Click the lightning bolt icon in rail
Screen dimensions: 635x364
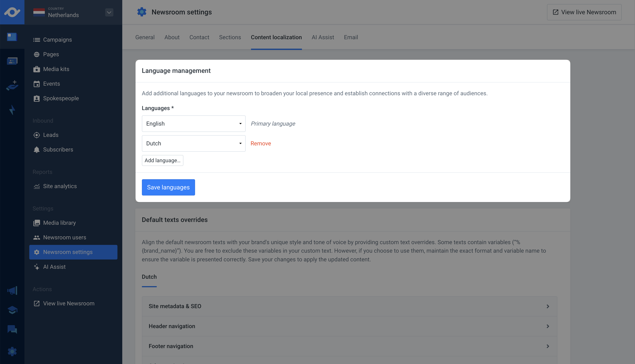pos(12,110)
